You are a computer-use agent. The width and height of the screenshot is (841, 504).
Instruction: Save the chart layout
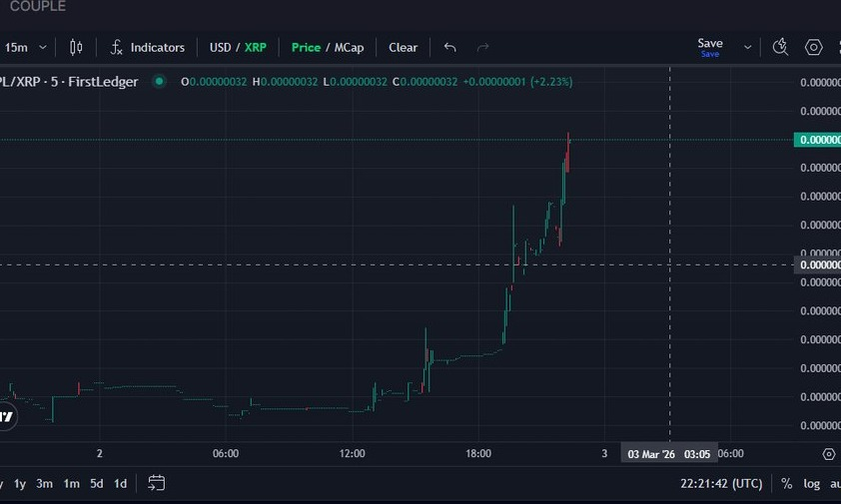point(709,47)
